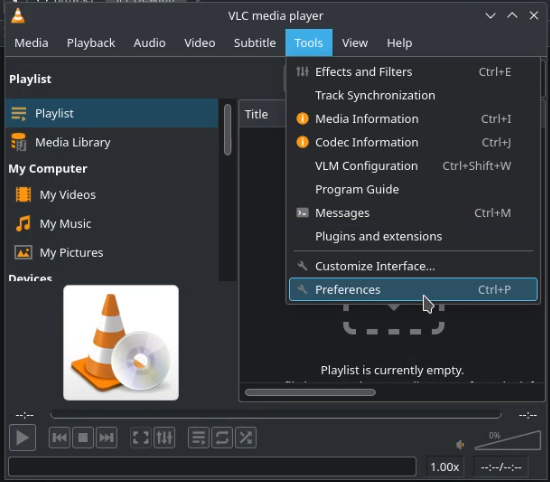The height and width of the screenshot is (482, 550).
Task: Open the Video menu
Action: coord(200,43)
